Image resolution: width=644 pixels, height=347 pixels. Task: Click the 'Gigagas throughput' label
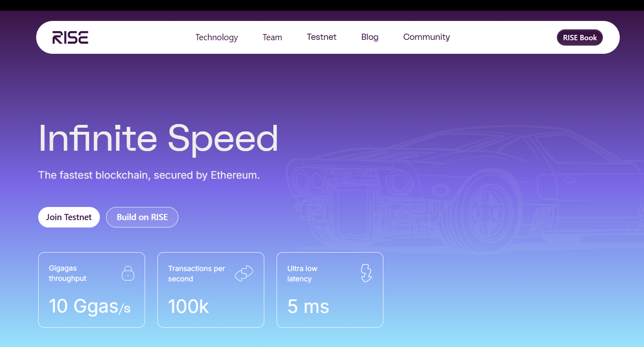pos(67,273)
